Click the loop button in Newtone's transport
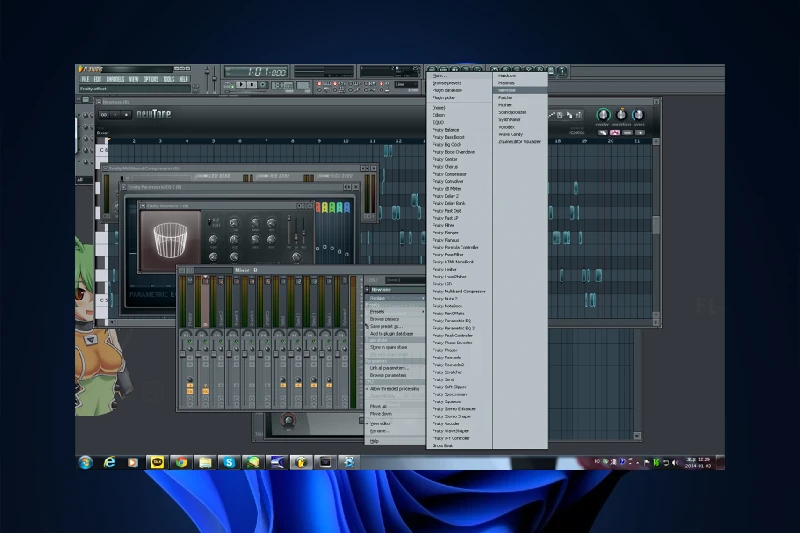The width and height of the screenshot is (800, 533). point(104,115)
